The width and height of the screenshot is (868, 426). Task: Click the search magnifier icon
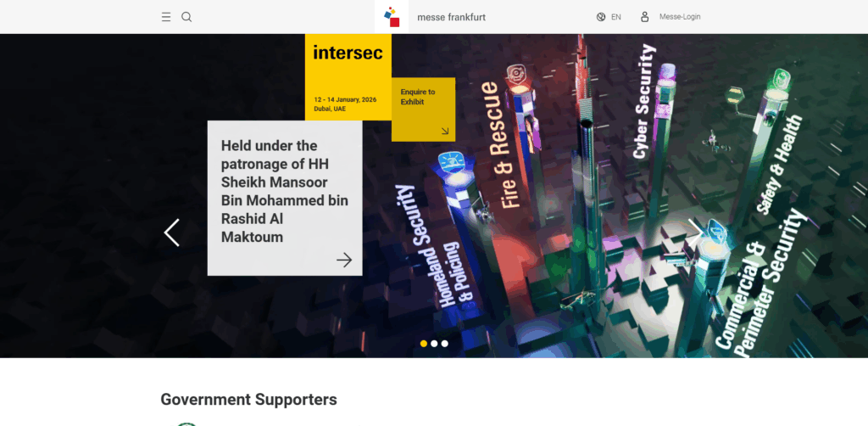(186, 17)
